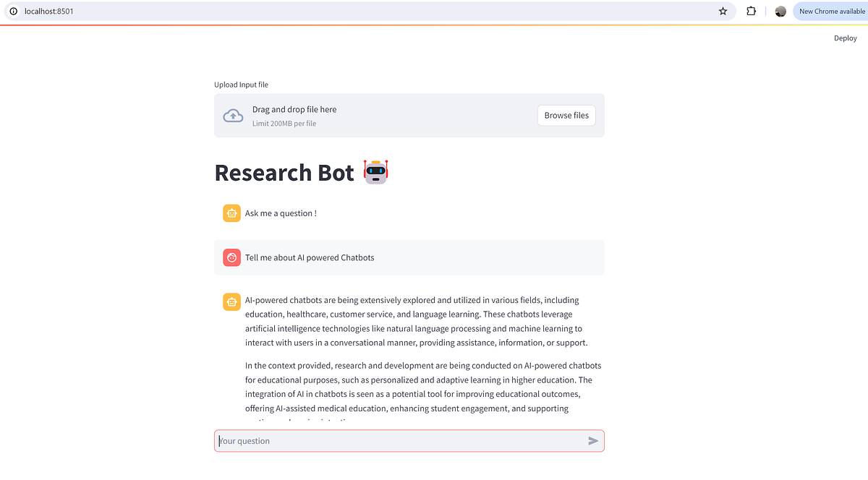This screenshot has width=868, height=480.
Task: Select the Tell me about AI powered Chatbots message
Action: point(310,257)
